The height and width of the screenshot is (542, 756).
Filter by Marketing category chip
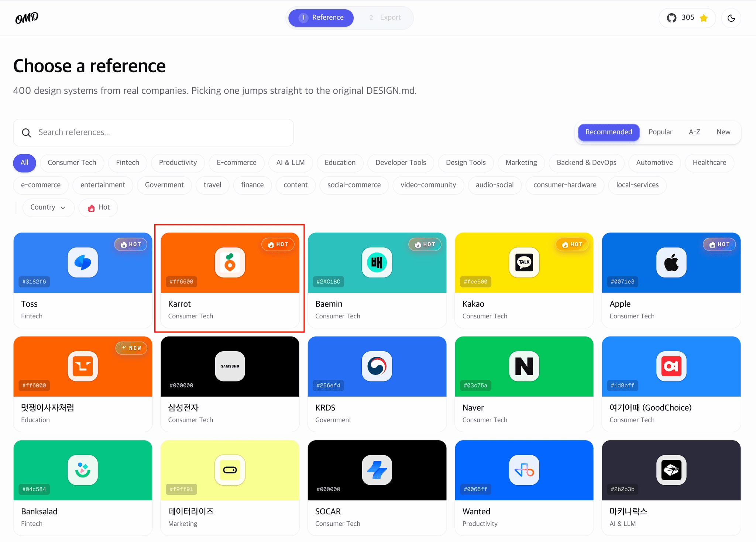click(521, 163)
